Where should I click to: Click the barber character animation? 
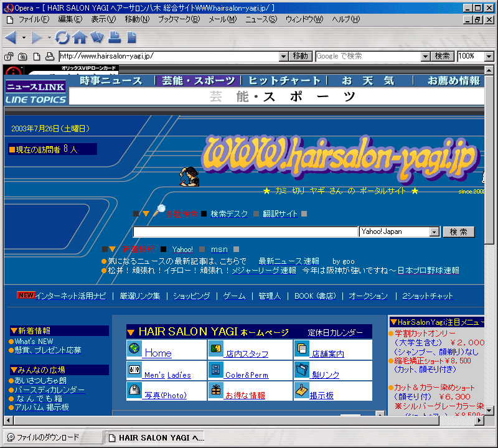pyautogui.click(x=189, y=177)
